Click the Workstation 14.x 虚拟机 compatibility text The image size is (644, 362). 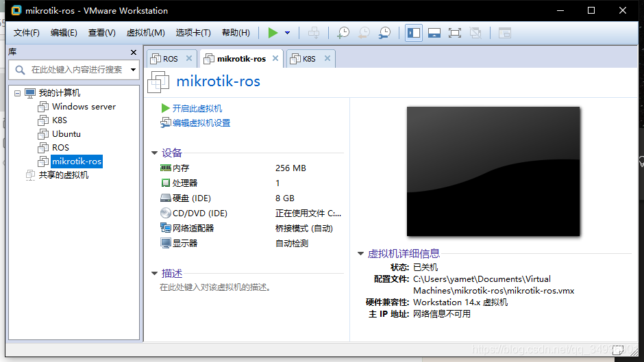click(x=460, y=302)
